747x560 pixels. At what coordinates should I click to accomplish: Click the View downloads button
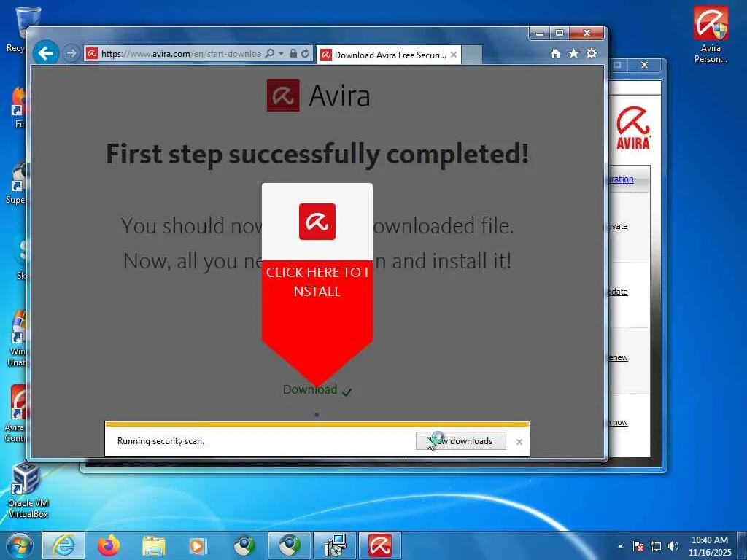pyautogui.click(x=461, y=441)
